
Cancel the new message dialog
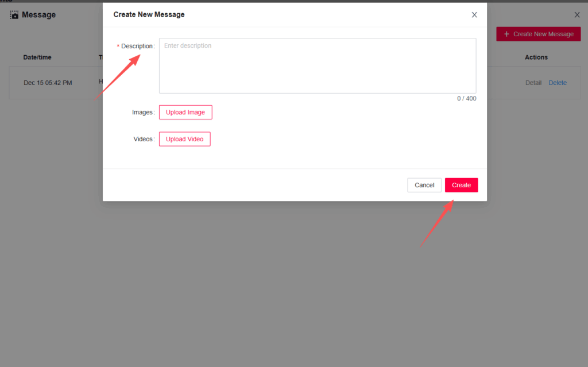pyautogui.click(x=424, y=185)
